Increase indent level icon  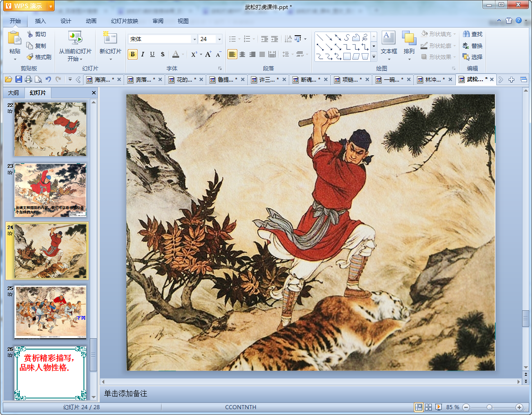274,39
